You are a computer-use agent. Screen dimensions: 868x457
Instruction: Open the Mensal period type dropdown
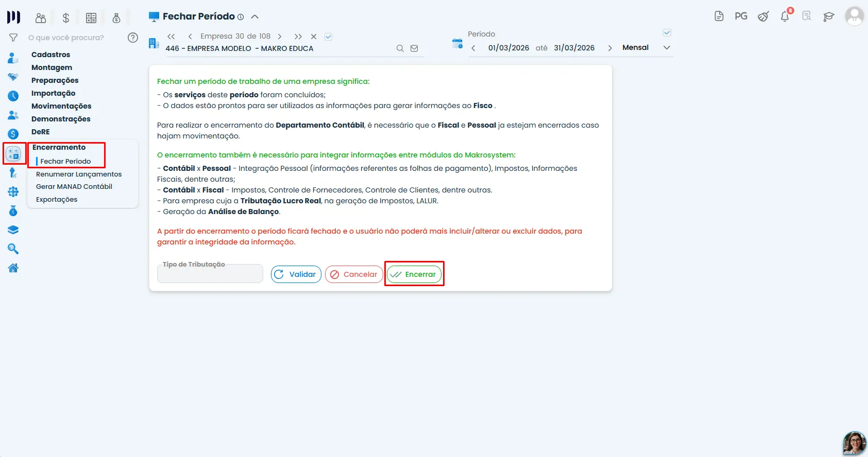click(646, 48)
